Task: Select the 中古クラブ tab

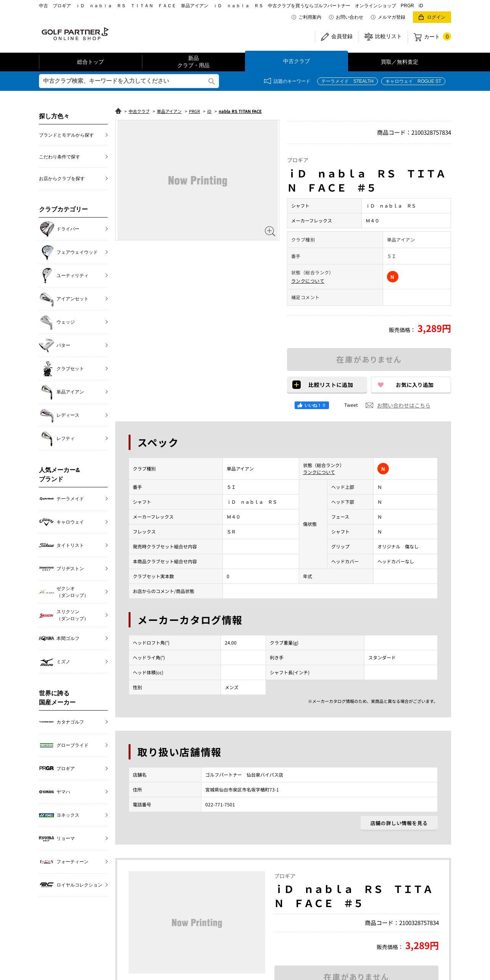Action: click(297, 61)
